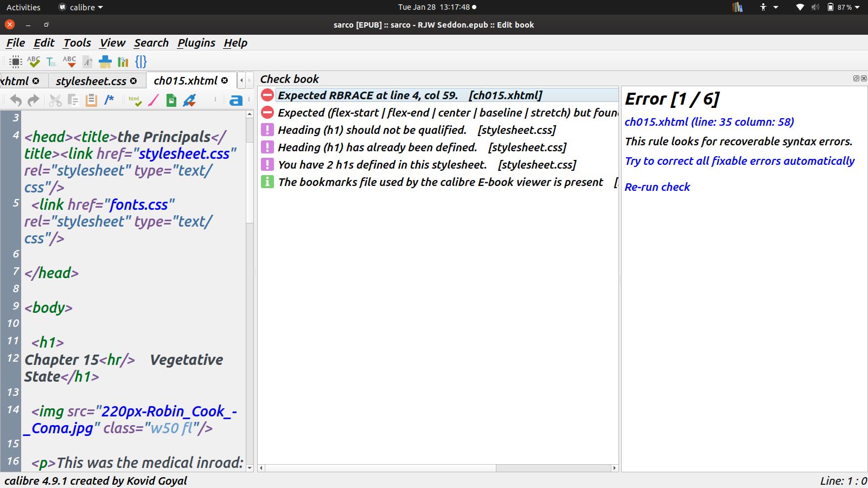The height and width of the screenshot is (488, 868).
Task: Close the Check book panel
Action: click(864, 79)
